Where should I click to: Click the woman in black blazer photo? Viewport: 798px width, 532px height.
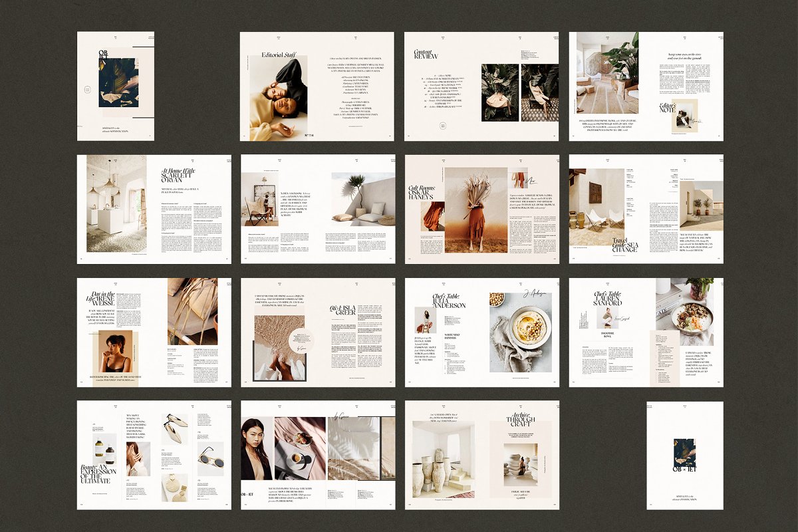coord(256,448)
